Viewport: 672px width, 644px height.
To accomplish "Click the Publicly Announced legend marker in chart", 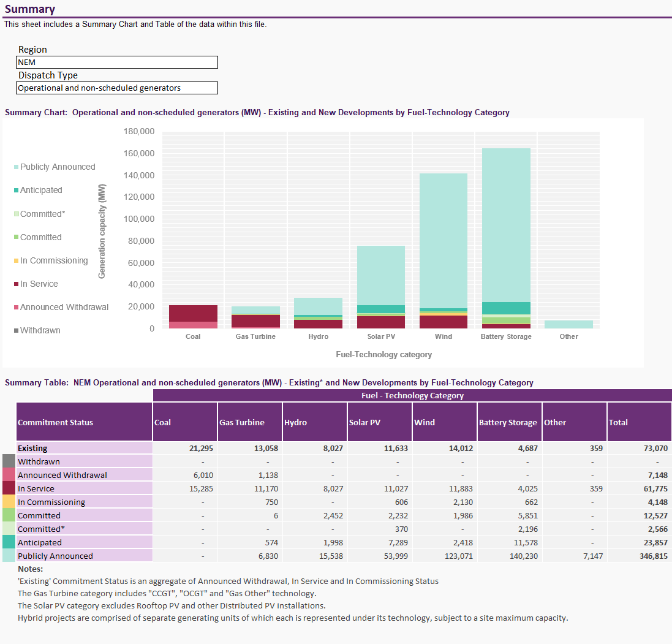I will click(17, 167).
